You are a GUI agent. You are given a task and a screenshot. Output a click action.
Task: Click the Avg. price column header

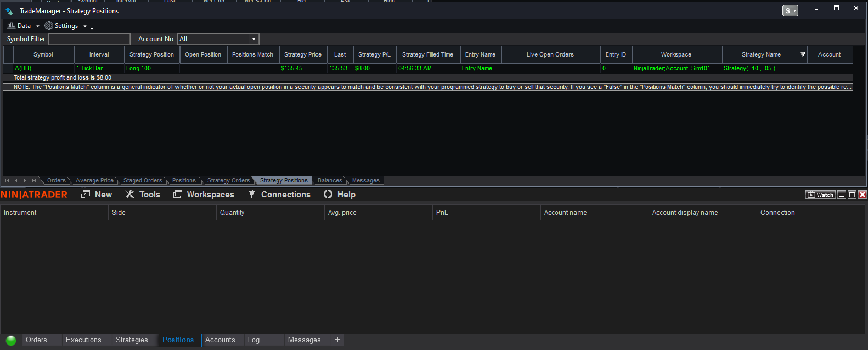coord(379,213)
